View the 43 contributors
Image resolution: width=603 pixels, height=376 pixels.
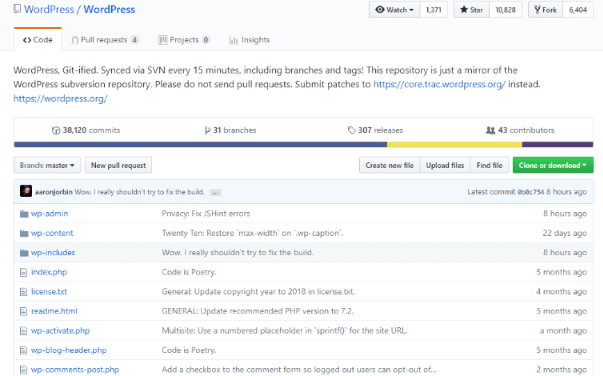(x=520, y=131)
